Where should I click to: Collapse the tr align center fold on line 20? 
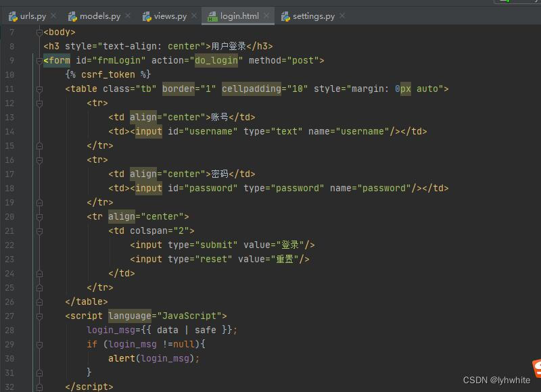(39, 217)
